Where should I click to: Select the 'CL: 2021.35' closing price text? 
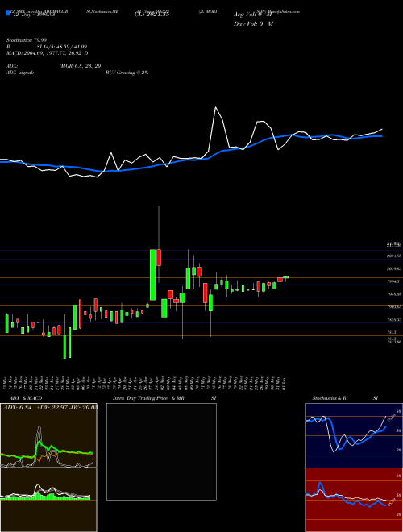[x=152, y=15]
